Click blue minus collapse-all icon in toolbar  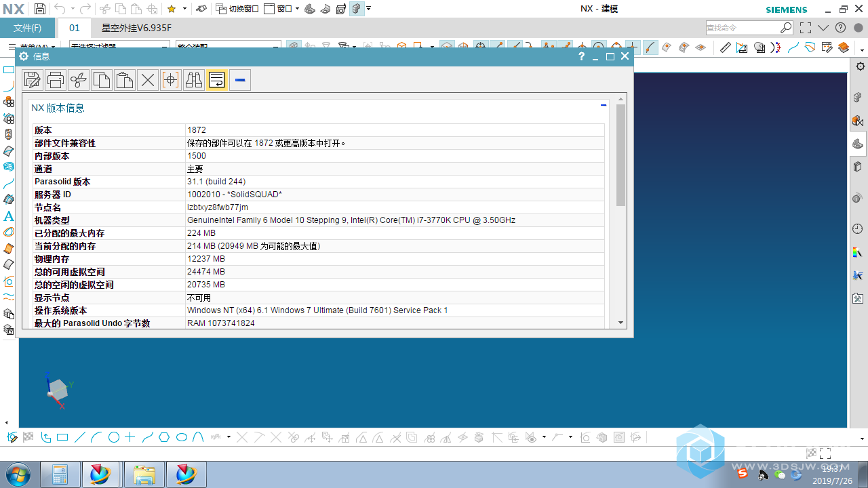click(240, 80)
